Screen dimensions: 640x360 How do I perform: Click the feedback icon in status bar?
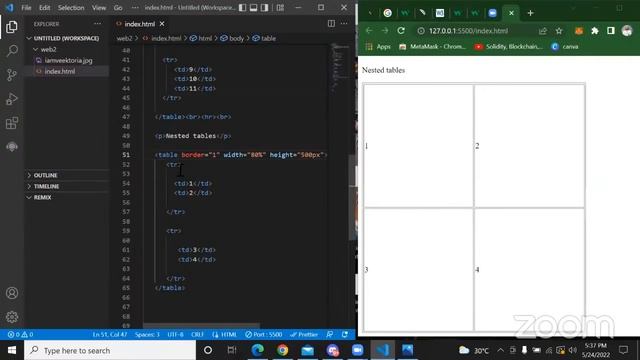click(330, 335)
